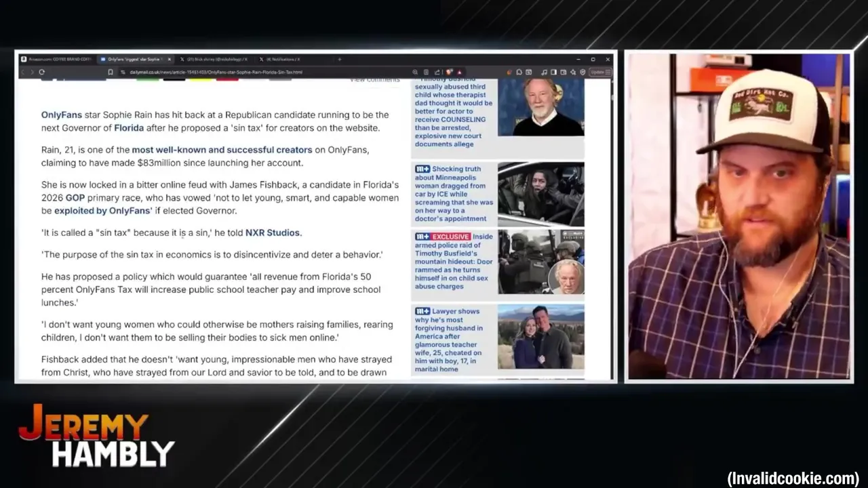This screenshot has width=868, height=488.
Task: Open 'most well-known and successful creators' link
Action: (x=222, y=150)
